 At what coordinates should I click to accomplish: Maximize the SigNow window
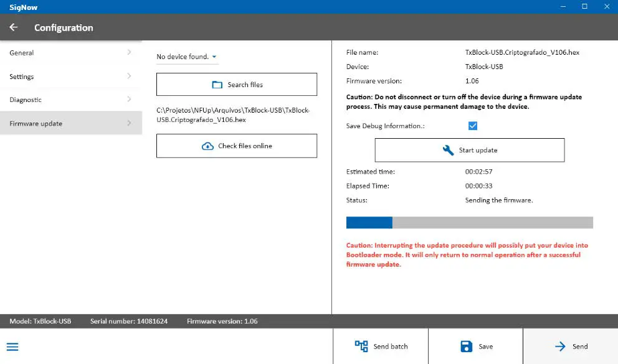[584, 6]
